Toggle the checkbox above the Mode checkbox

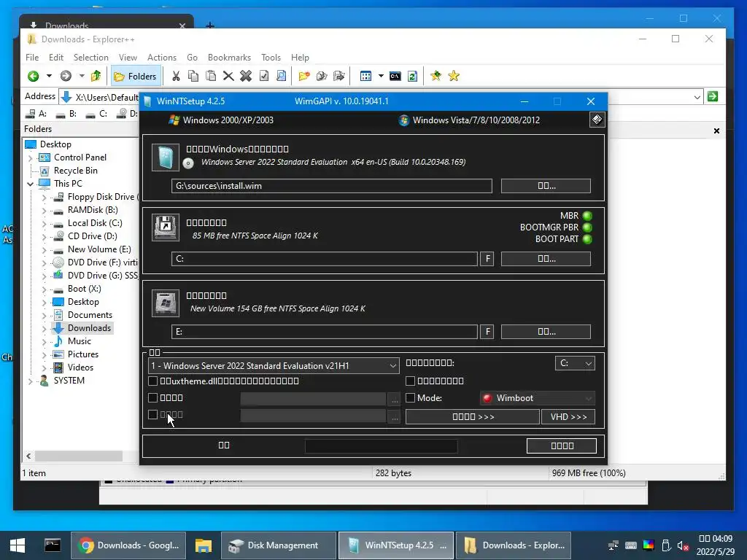pos(410,381)
